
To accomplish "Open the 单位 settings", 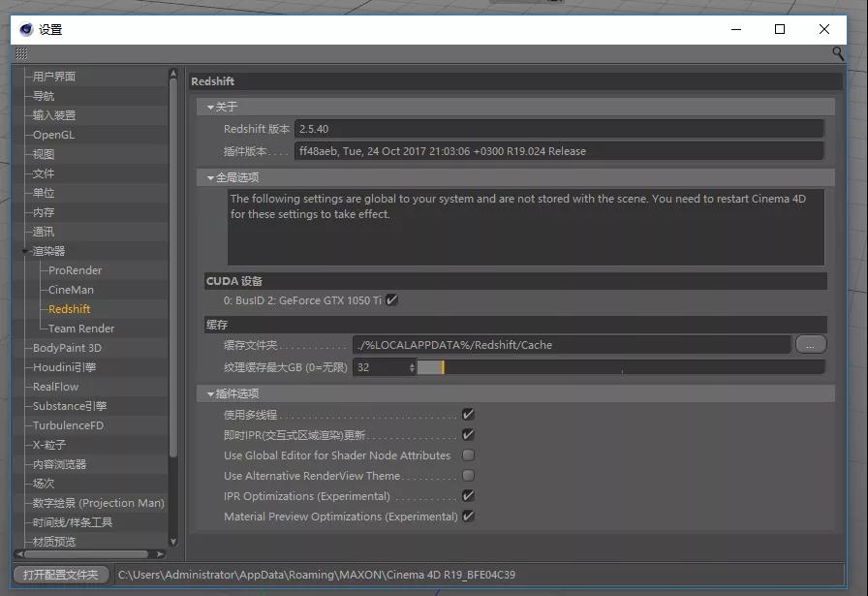I will pos(44,193).
